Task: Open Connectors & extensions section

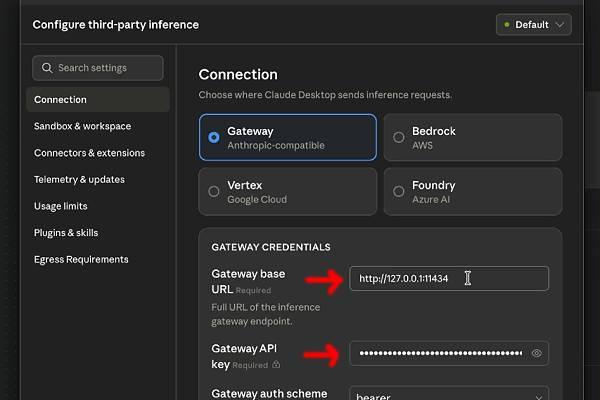Action: point(89,153)
